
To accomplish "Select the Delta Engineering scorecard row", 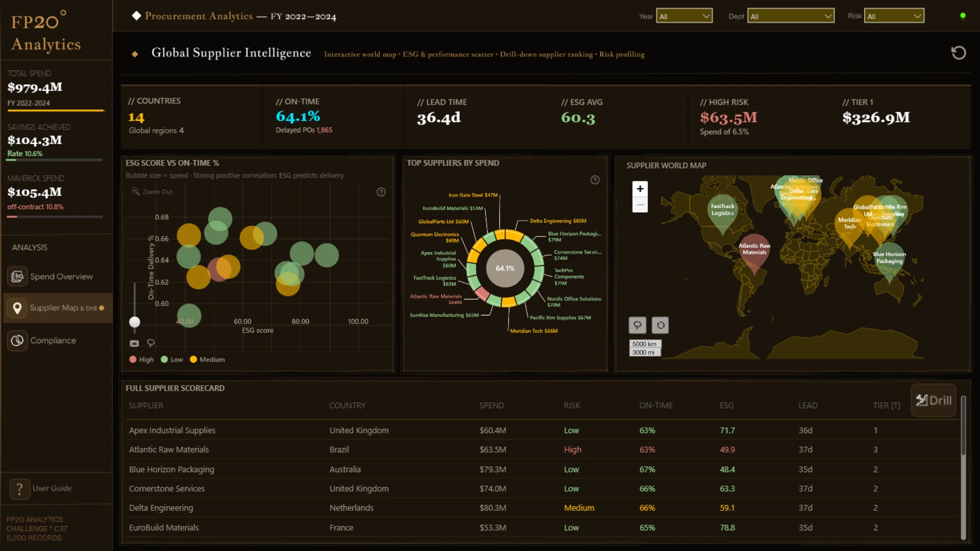I will (543, 508).
